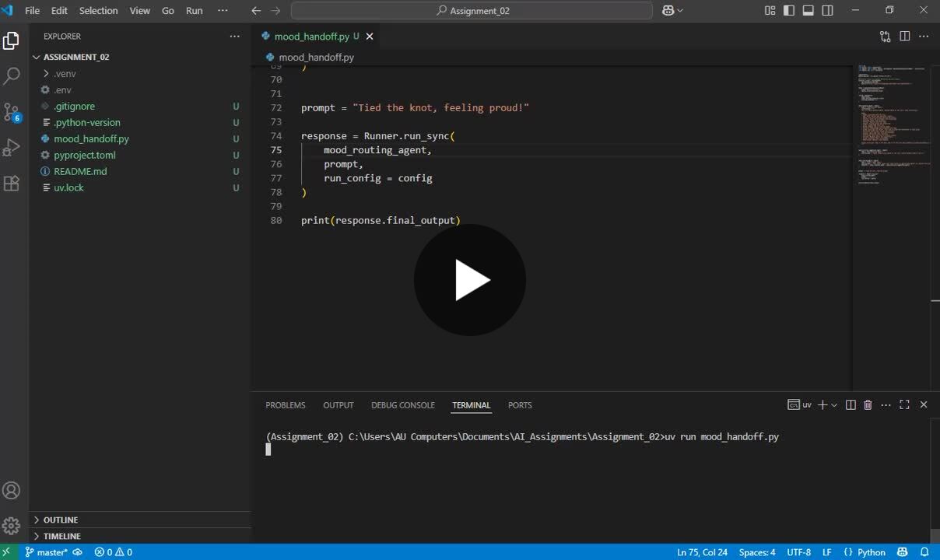Click the remote window icon in status bar

click(x=7, y=552)
